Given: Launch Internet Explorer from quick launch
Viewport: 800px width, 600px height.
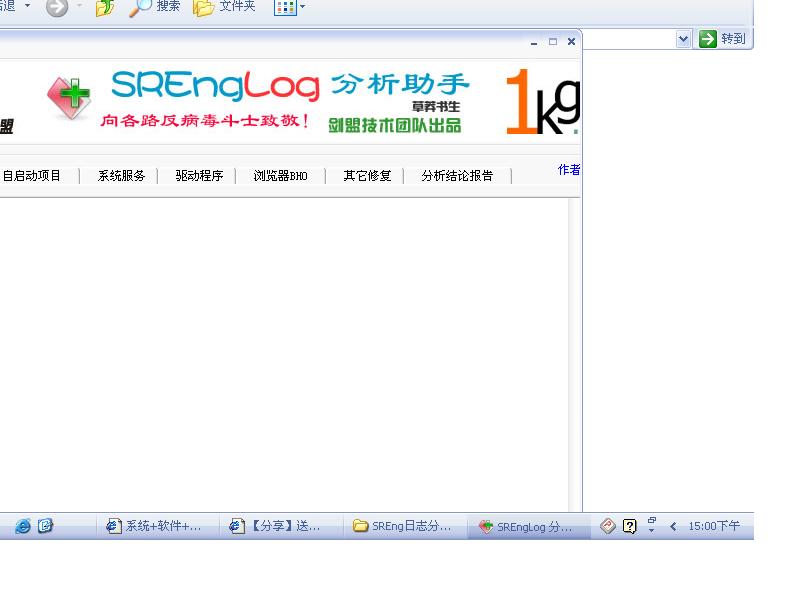Looking at the screenshot, I should (23, 526).
